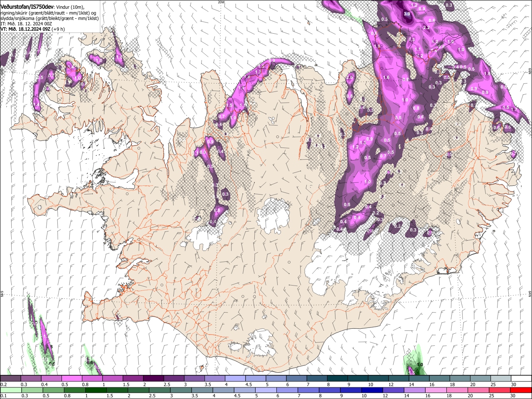Screen dimensions: 532x399
Task: Click the 'IT: Mið. 18. 12. 2024 00Z' line
Action: (x=26, y=24)
